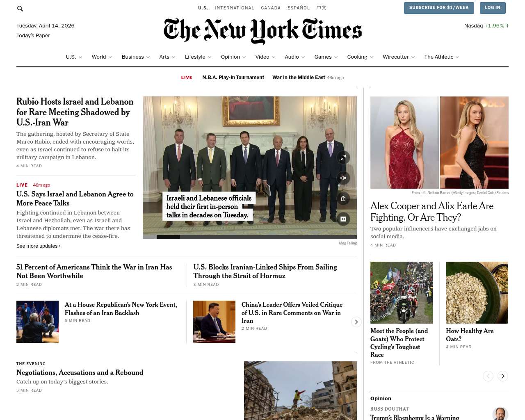Click Subscribe for $1/Week button

click(439, 8)
